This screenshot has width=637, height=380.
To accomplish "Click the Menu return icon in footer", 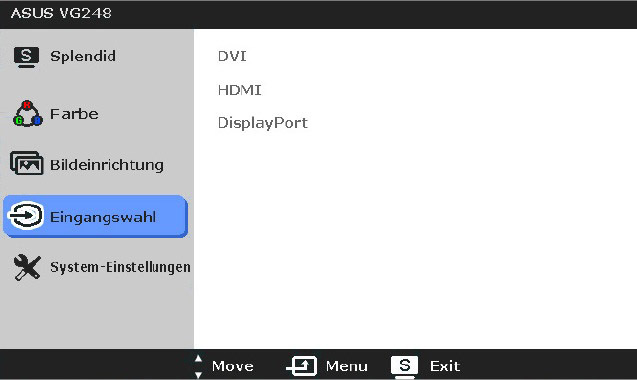I will point(302,366).
